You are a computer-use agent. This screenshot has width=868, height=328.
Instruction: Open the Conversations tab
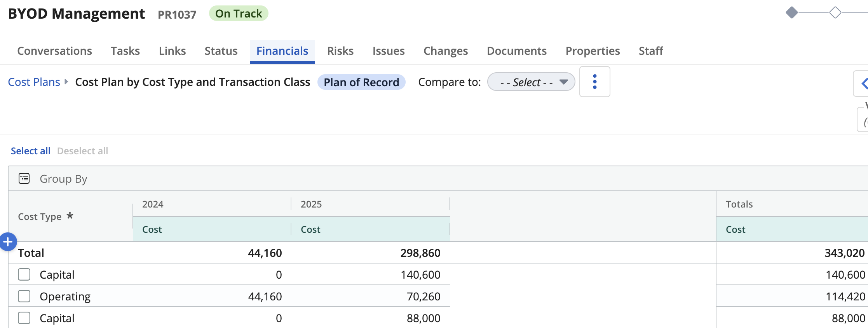pos(54,51)
